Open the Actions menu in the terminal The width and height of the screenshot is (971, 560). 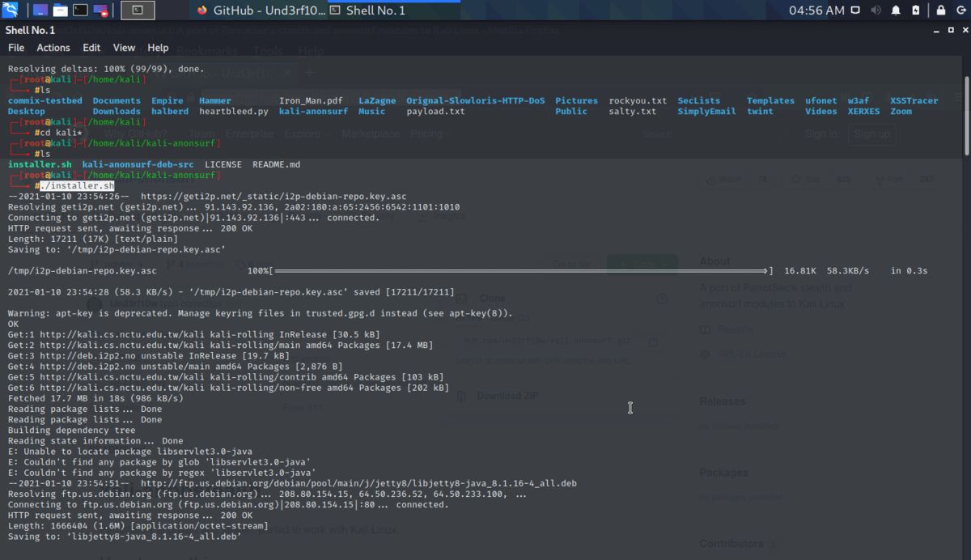(53, 48)
